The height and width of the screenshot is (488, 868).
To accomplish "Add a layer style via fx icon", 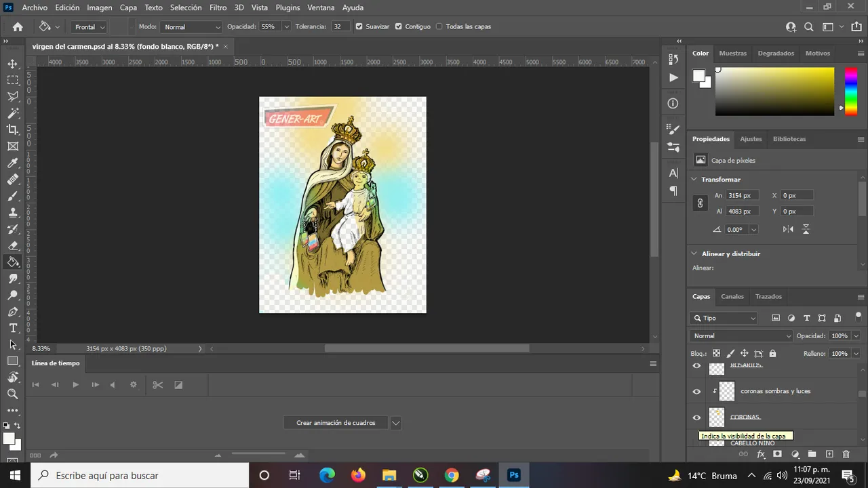I will 761,454.
